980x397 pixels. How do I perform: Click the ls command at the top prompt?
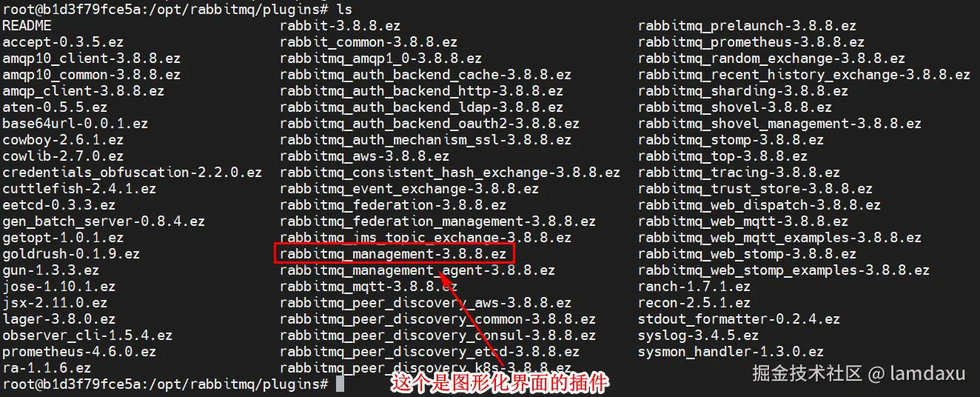(x=344, y=10)
